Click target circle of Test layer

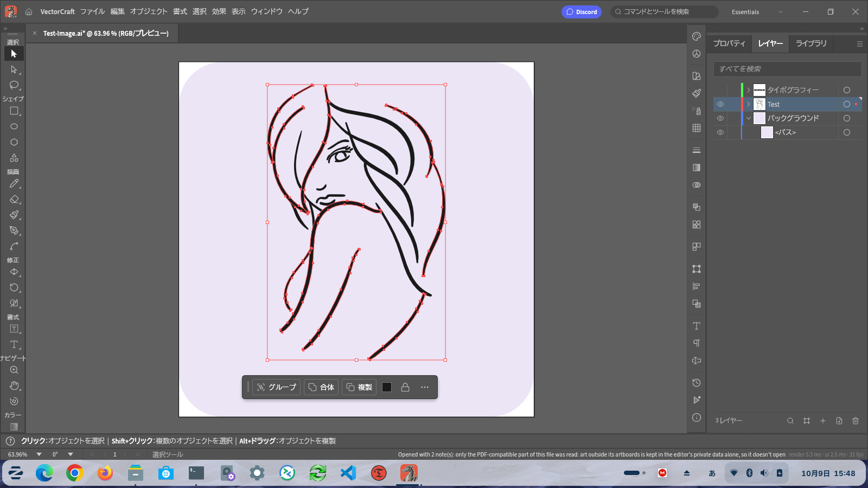[847, 104]
